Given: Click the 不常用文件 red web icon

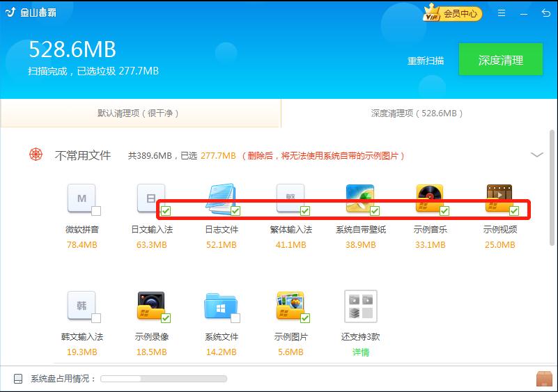Looking at the screenshot, I should [x=36, y=155].
